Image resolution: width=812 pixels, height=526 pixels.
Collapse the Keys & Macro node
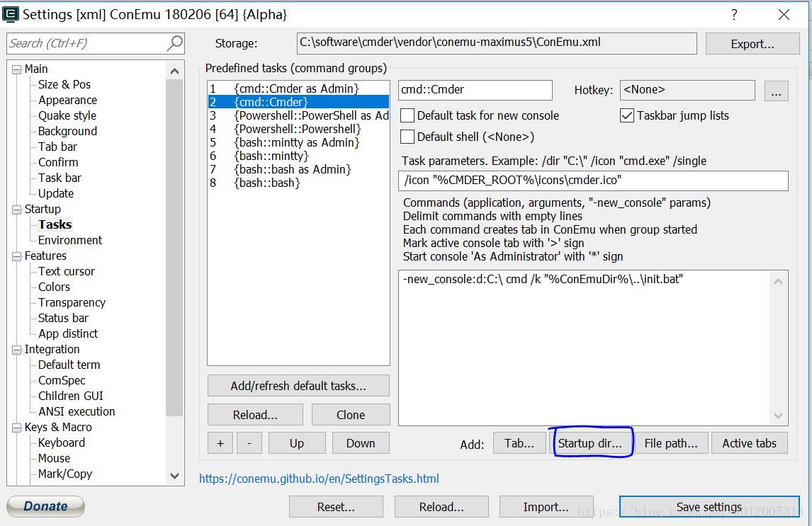17,427
